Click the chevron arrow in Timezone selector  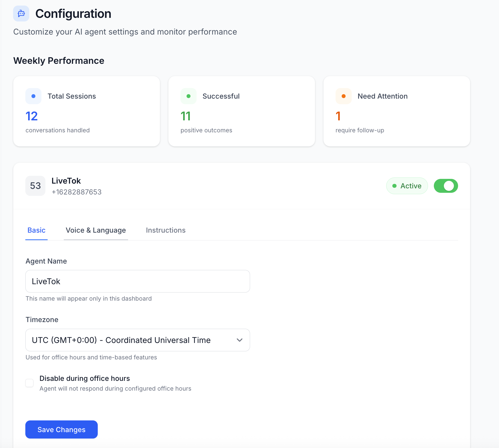pos(239,340)
